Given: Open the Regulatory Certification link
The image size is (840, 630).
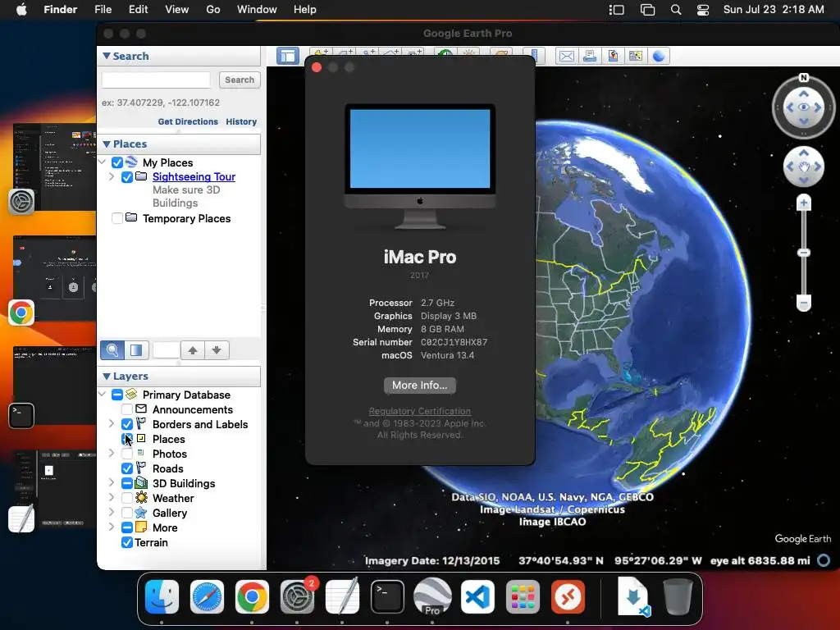Looking at the screenshot, I should click(419, 411).
